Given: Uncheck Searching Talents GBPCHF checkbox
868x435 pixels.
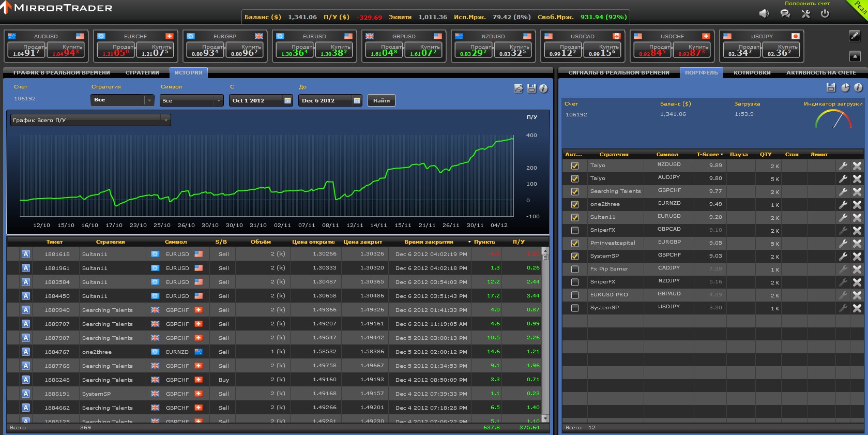Looking at the screenshot, I should point(574,191).
